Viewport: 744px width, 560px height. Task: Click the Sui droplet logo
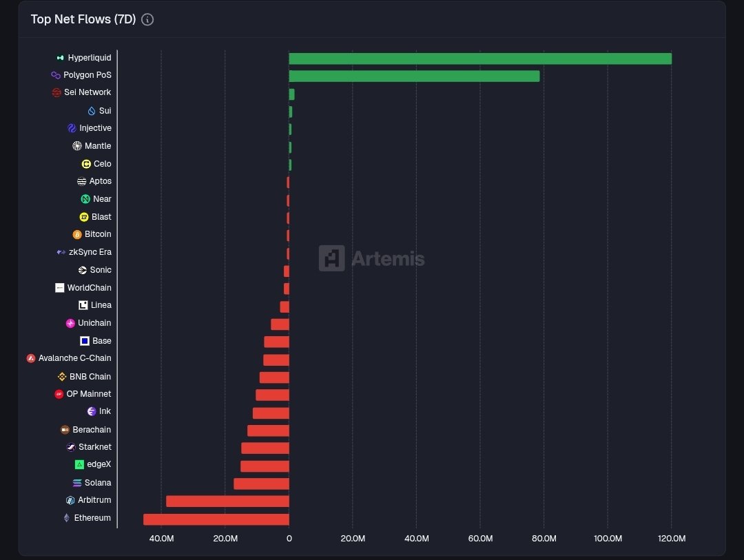pyautogui.click(x=92, y=111)
